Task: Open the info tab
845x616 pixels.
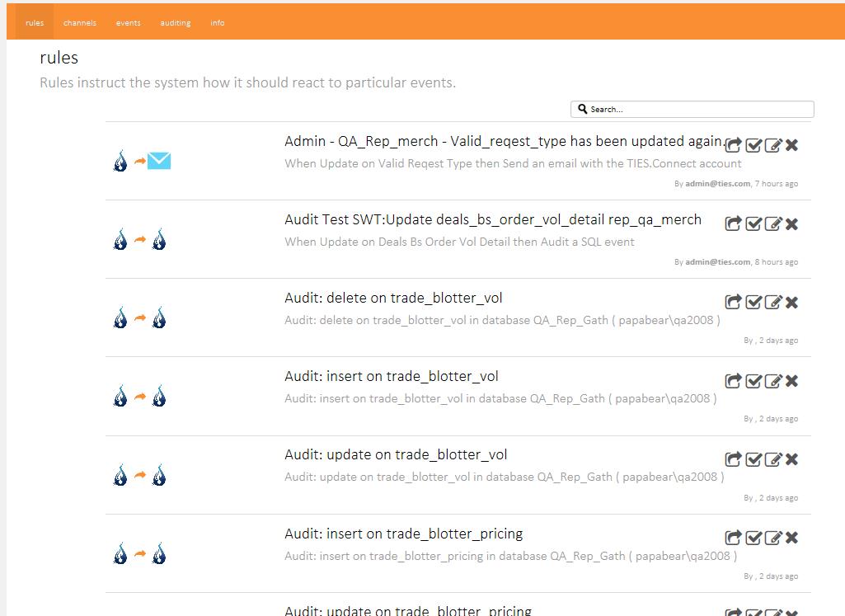Action: point(218,23)
